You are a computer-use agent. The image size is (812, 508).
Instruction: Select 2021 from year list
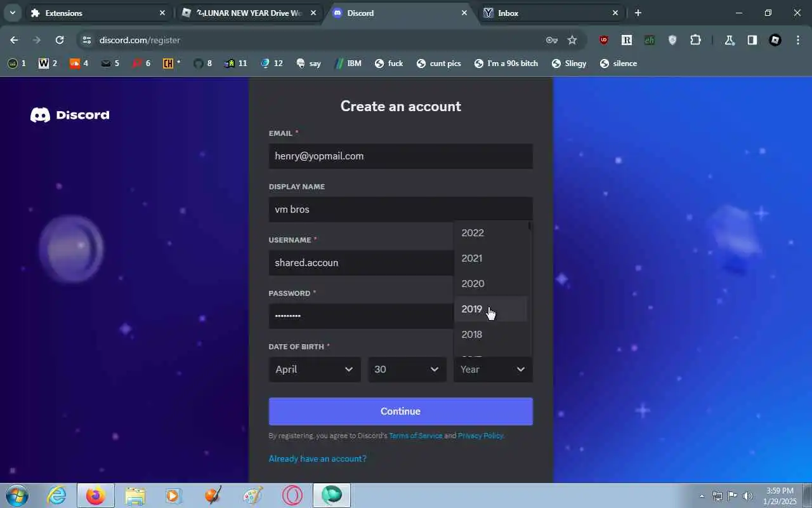(x=490, y=258)
